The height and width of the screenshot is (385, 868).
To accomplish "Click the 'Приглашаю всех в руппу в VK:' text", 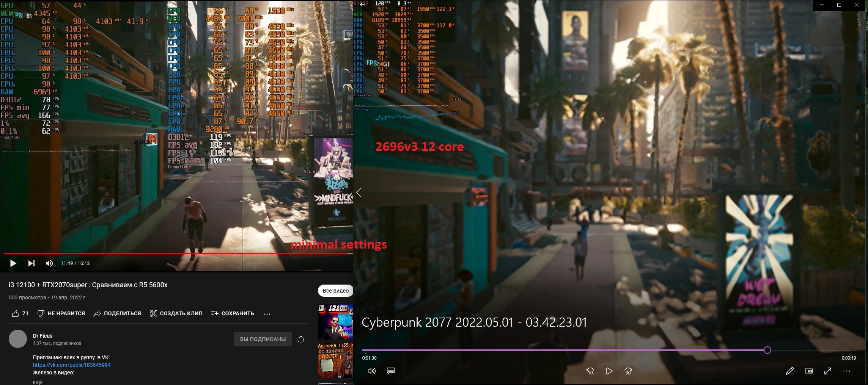I will pos(71,357).
